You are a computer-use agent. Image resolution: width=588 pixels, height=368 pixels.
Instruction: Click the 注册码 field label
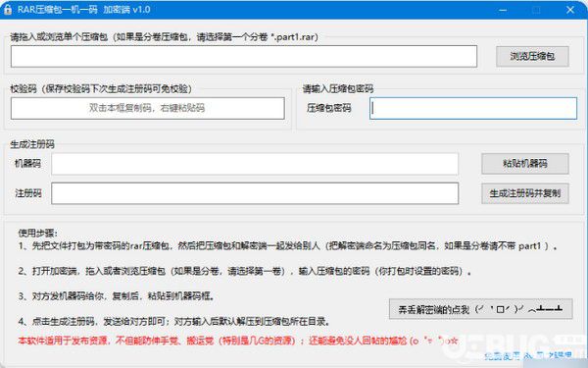(27, 193)
